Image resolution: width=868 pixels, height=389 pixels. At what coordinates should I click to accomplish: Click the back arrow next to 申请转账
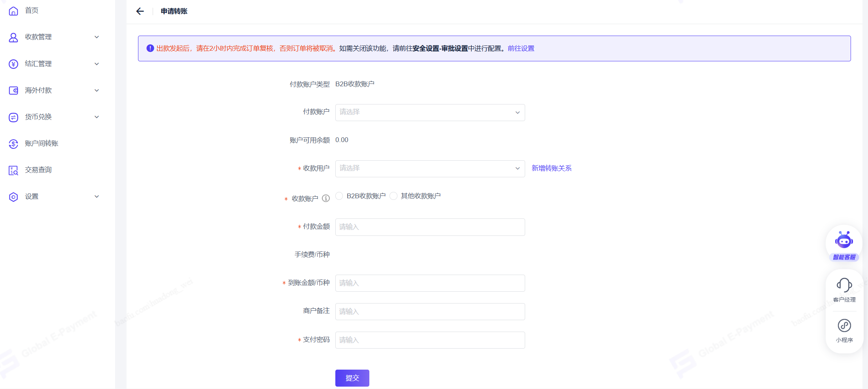click(x=140, y=11)
